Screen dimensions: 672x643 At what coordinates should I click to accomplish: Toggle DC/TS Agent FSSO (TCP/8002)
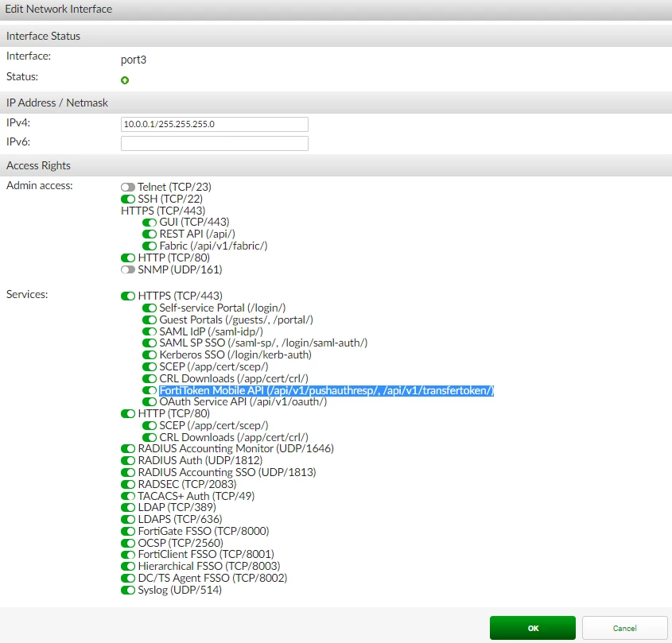[x=128, y=579]
